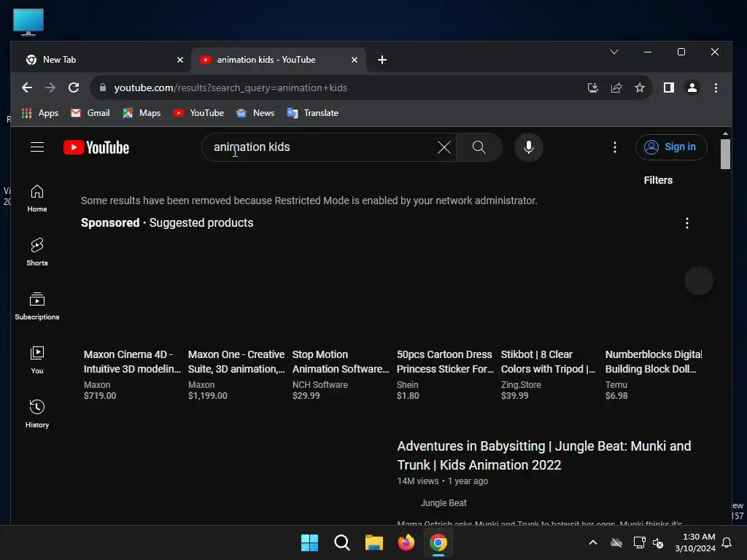The height and width of the screenshot is (560, 747).
Task: Open Translate bookmark
Action: coord(313,113)
